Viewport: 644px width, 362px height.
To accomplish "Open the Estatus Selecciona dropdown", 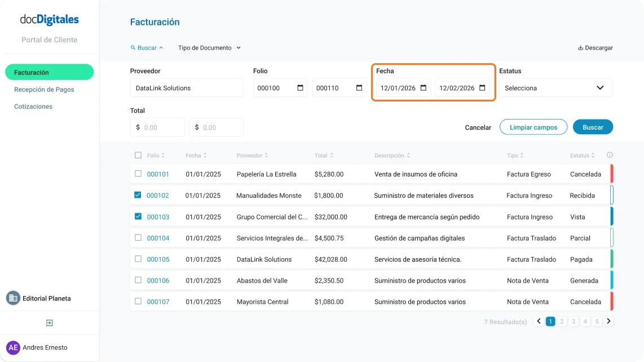I will (x=555, y=88).
